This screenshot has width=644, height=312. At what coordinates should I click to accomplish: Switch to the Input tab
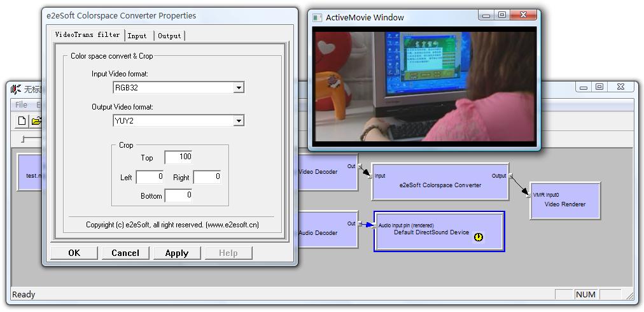pos(139,36)
